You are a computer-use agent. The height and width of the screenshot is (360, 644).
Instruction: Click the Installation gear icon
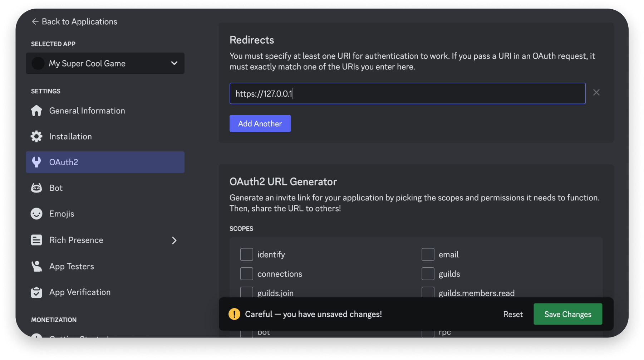[36, 136]
